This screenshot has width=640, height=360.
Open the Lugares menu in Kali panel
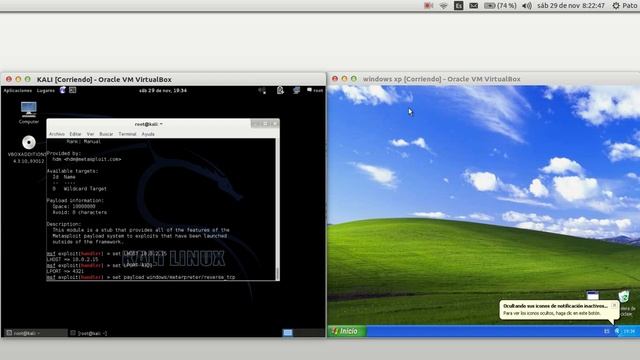click(x=46, y=91)
